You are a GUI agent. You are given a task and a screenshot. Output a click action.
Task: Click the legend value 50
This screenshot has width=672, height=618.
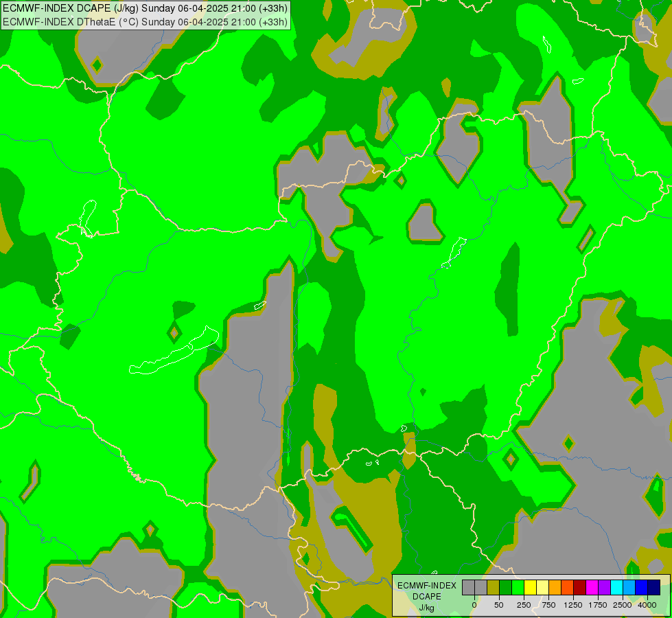click(x=499, y=605)
